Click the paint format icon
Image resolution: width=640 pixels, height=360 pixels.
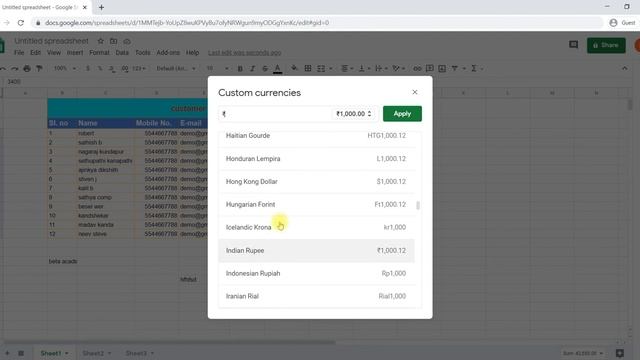[x=39, y=69]
